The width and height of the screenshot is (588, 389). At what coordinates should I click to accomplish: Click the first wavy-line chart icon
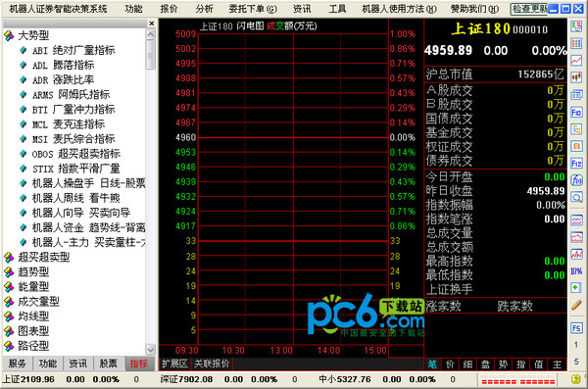(x=576, y=220)
